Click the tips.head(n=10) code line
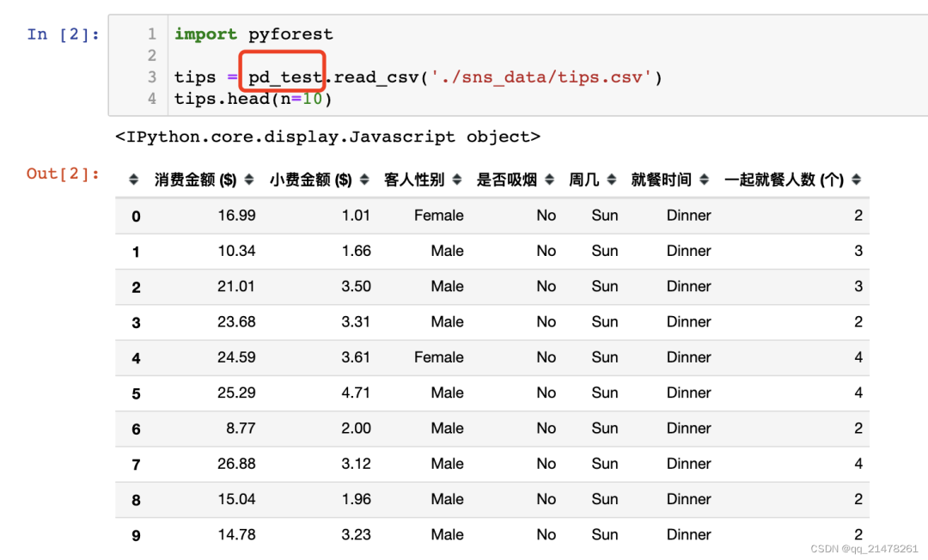 (x=253, y=99)
